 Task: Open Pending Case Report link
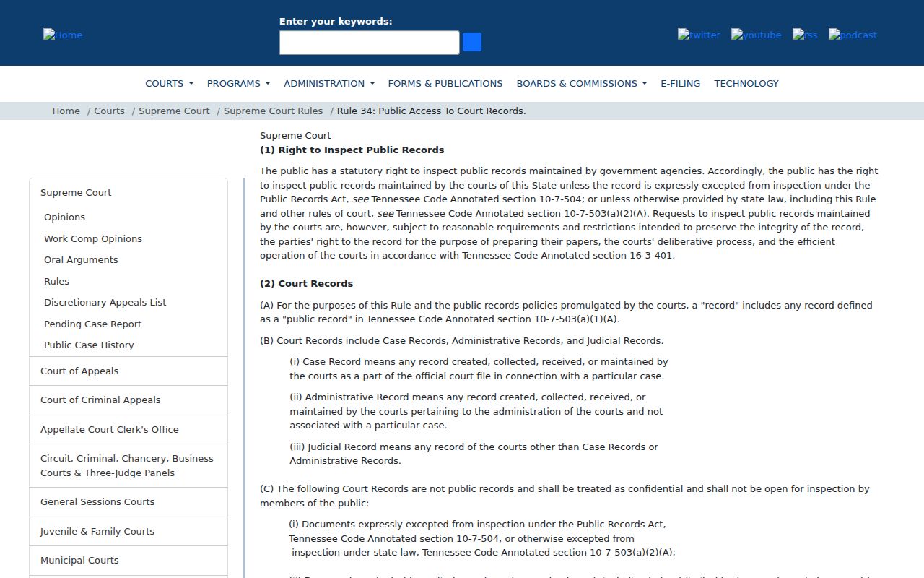coord(92,324)
